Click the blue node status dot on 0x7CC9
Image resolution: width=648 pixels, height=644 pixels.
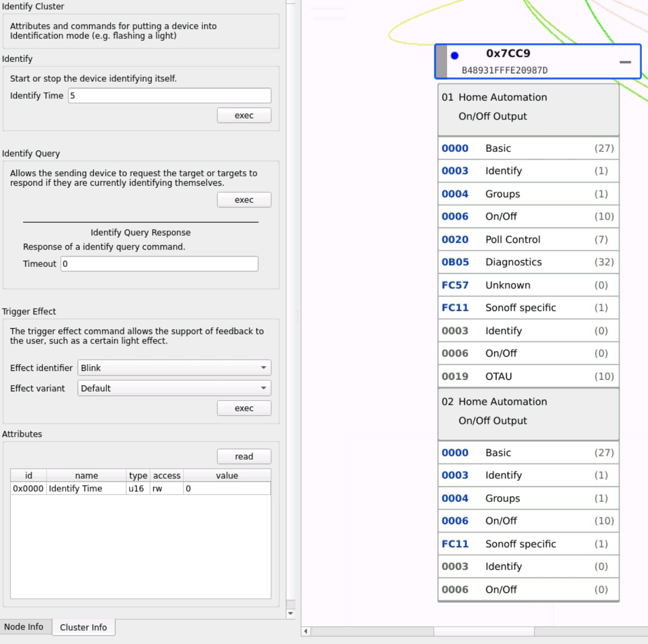[454, 56]
